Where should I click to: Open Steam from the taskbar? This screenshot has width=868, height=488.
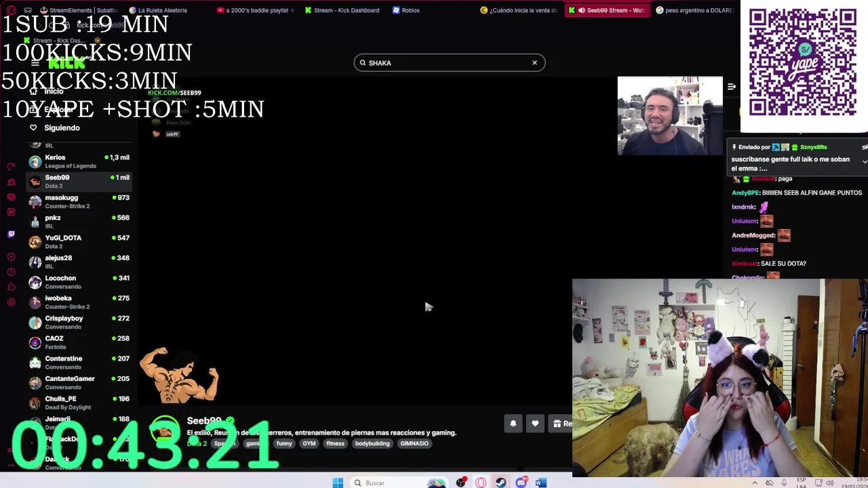click(500, 483)
